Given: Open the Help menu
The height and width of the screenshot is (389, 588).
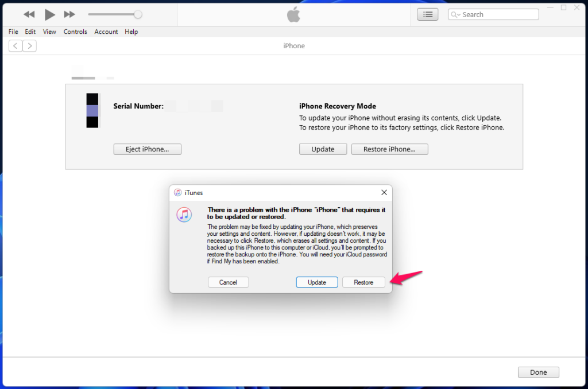Looking at the screenshot, I should (x=131, y=32).
